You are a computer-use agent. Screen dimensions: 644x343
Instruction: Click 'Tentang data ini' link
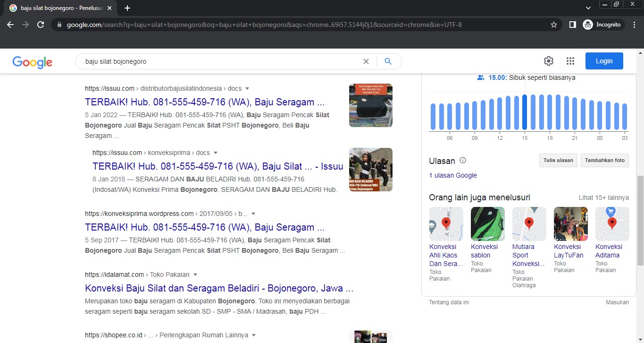tap(449, 302)
